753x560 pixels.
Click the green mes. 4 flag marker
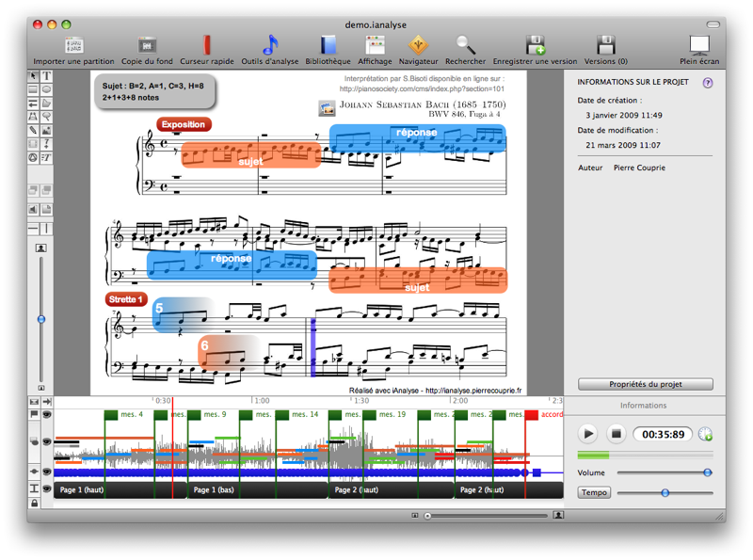[x=111, y=415]
